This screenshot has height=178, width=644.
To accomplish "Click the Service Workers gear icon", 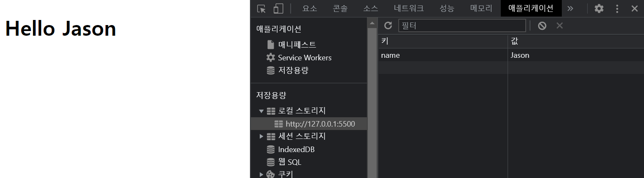I will (x=271, y=57).
